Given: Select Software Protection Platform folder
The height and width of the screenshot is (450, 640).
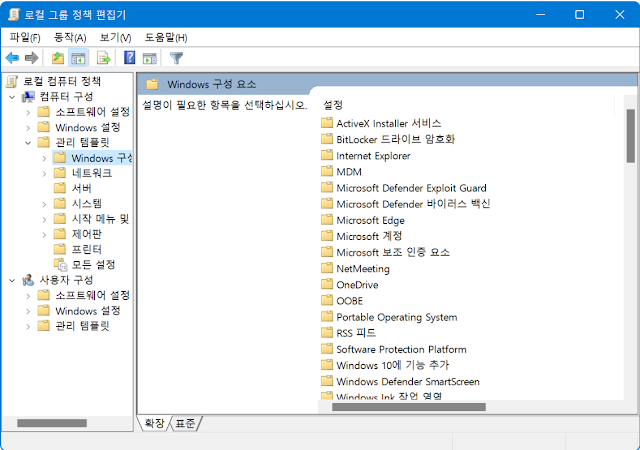Looking at the screenshot, I should (394, 349).
